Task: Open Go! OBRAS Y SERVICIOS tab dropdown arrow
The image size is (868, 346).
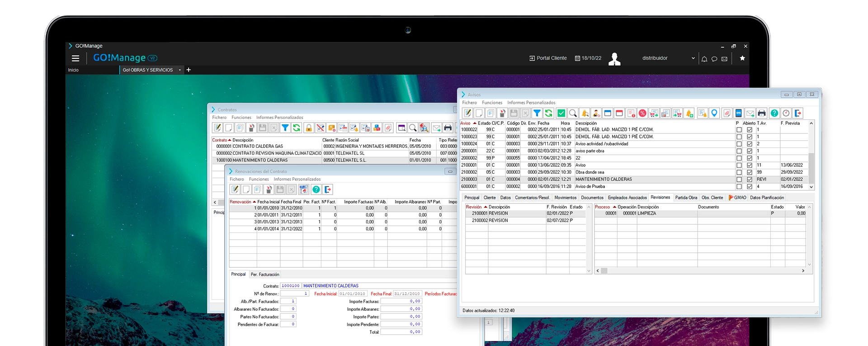Action: click(180, 70)
